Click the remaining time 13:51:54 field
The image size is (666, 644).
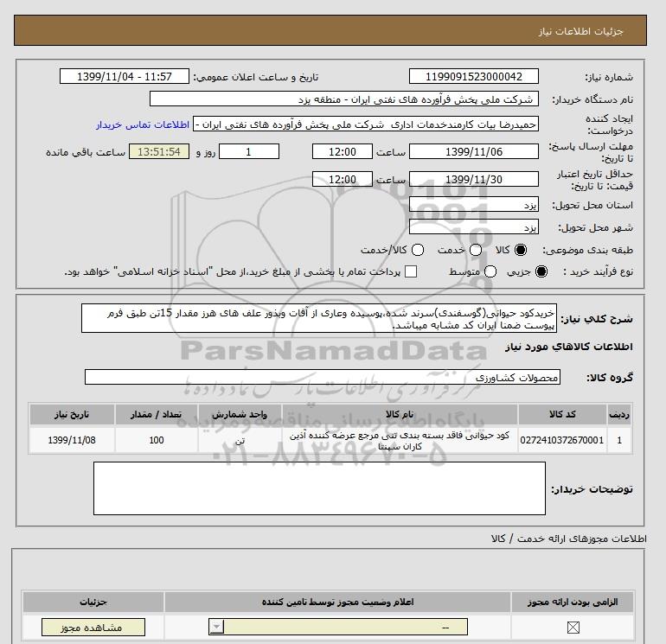tap(159, 151)
